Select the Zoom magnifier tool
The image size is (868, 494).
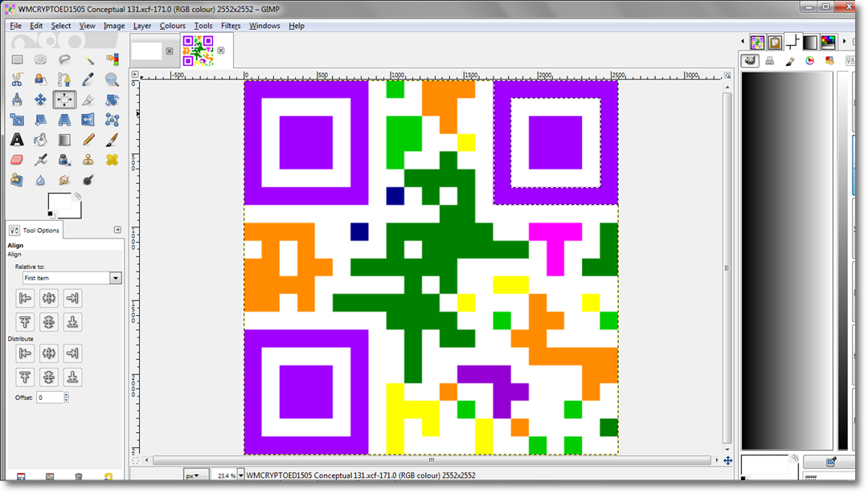click(112, 80)
